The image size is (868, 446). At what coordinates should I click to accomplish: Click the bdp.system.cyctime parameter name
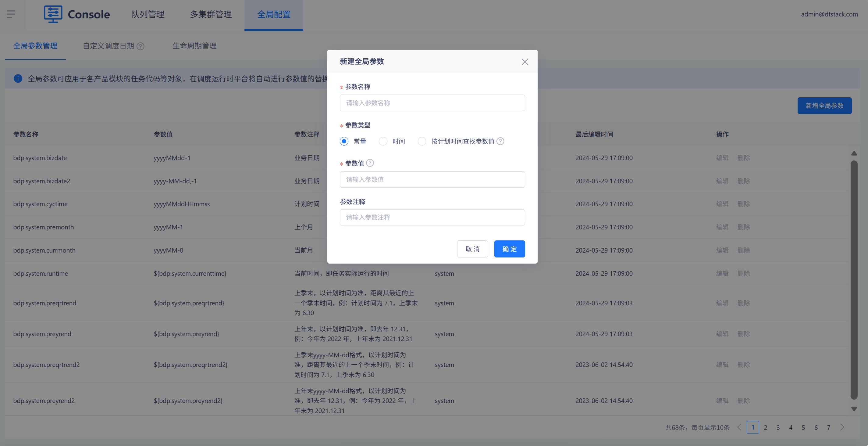coord(41,204)
